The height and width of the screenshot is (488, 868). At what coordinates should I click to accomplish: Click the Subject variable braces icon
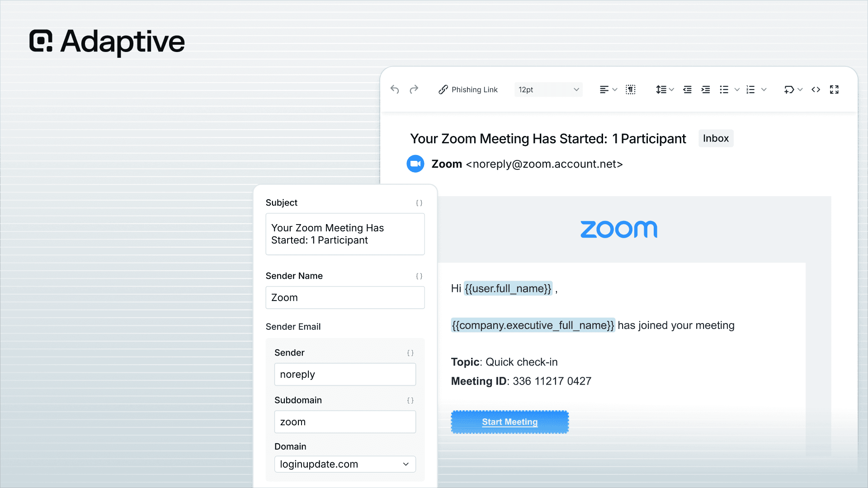click(x=419, y=203)
